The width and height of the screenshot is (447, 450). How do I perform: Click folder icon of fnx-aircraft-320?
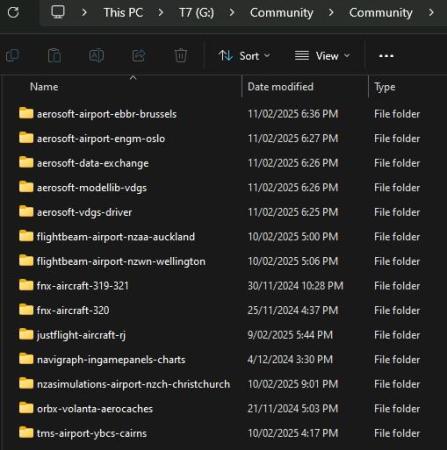point(26,310)
